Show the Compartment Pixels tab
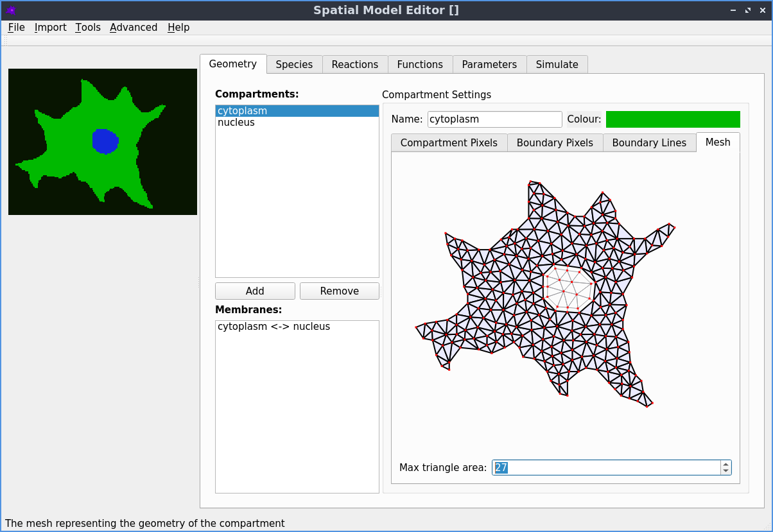Screen dimensions: 773x532 [x=449, y=143]
